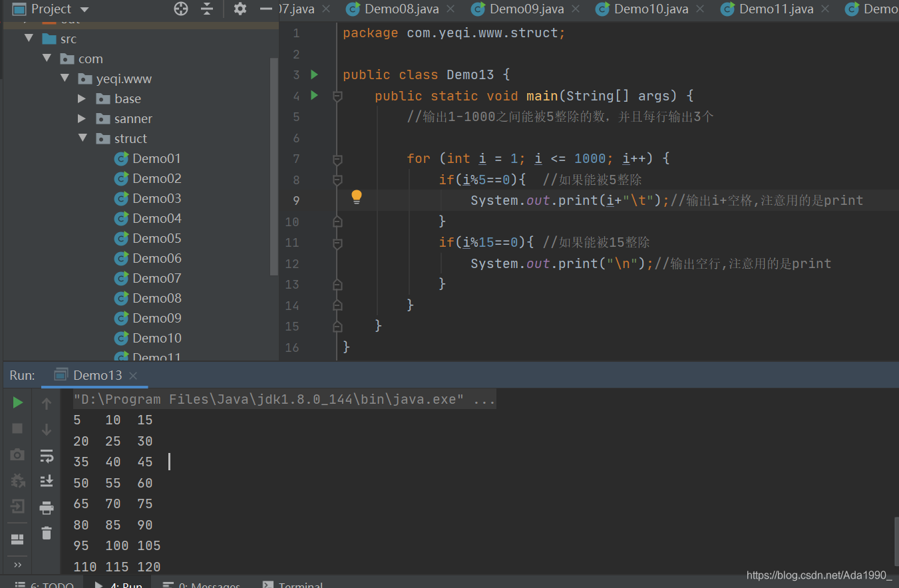Close the Demo08.java tab
This screenshot has width=899, height=588.
point(451,9)
